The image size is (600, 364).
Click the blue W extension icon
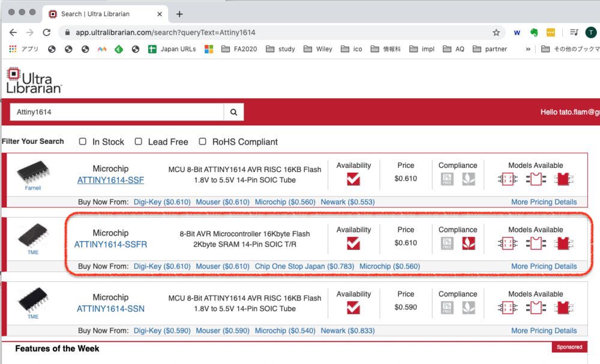[x=517, y=32]
